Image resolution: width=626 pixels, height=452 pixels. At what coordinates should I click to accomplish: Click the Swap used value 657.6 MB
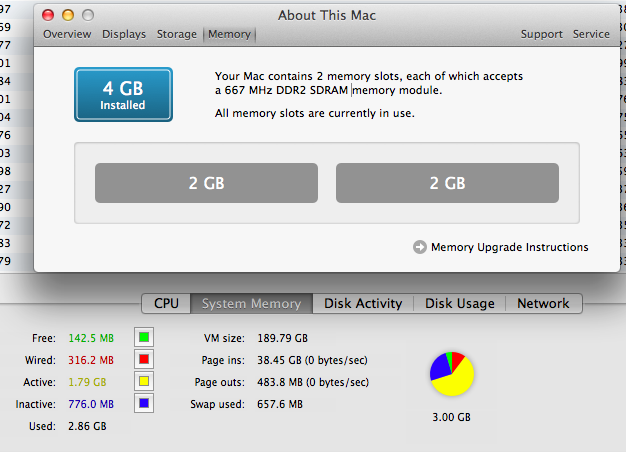280,404
